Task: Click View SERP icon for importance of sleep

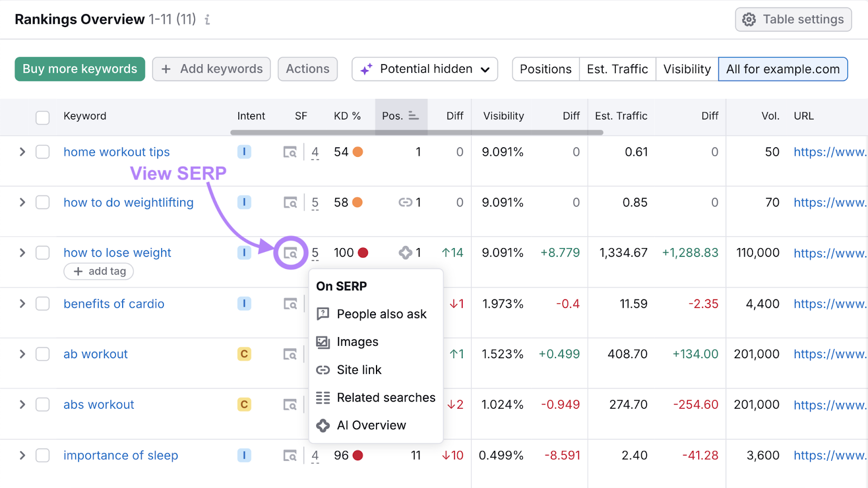Action: tap(290, 456)
